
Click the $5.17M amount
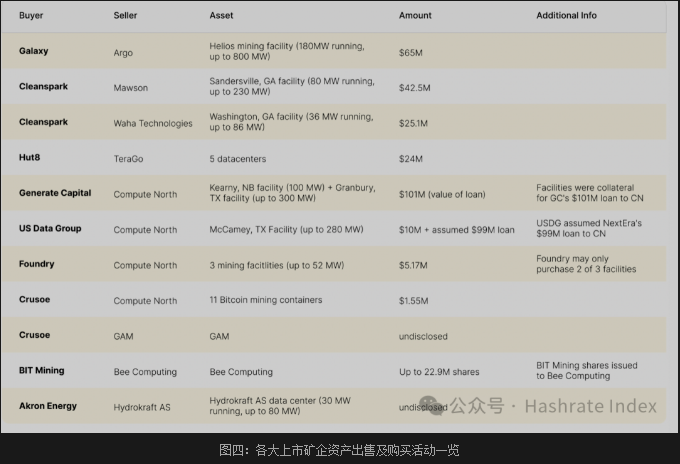(413, 265)
